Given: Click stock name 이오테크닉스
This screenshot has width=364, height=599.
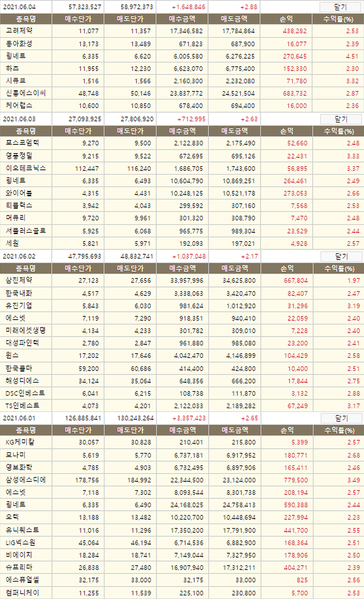Looking at the screenshot, I should pos(26,168).
